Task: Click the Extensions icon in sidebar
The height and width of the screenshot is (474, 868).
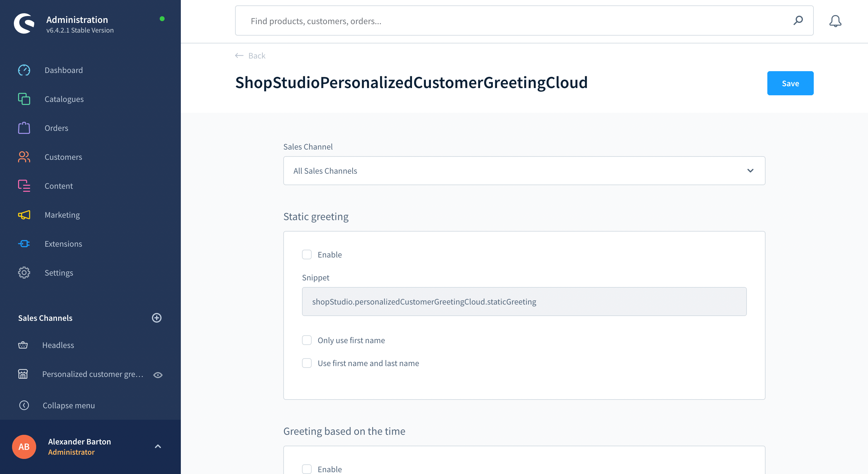Action: [23, 243]
